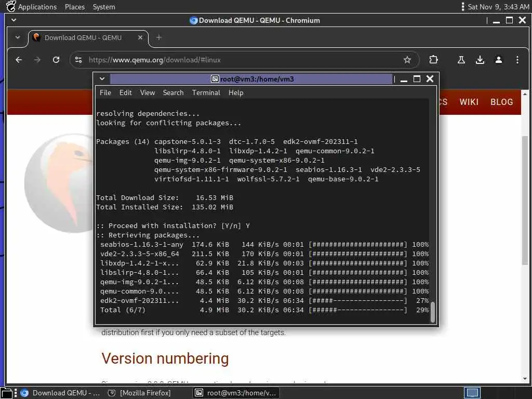Click the panel notification dots icon
The height and width of the screenshot is (399, 532).
pos(463,7)
